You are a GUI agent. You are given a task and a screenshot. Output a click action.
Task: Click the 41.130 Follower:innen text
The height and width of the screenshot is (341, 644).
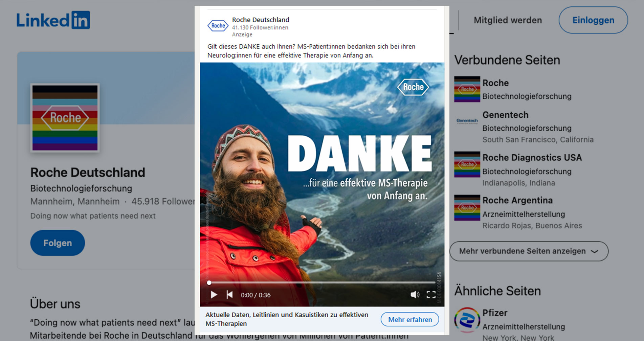pos(260,27)
